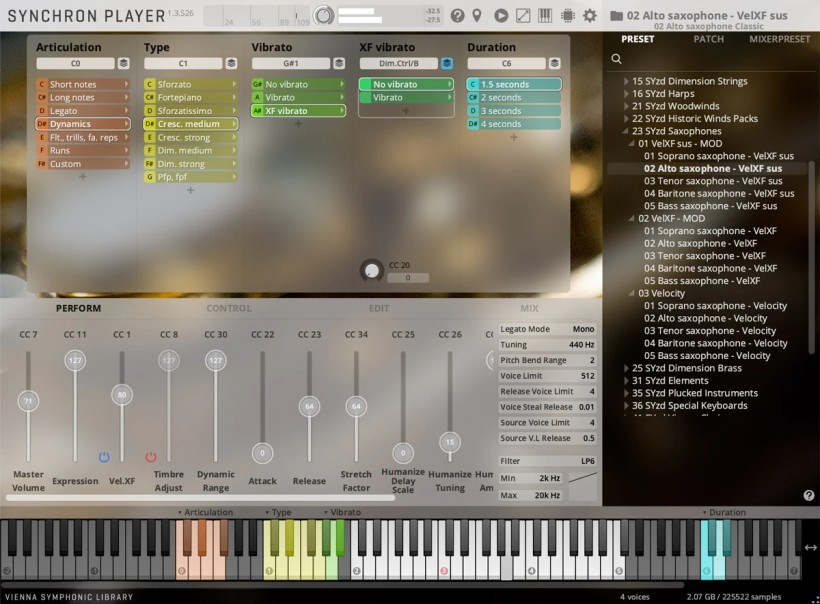The height and width of the screenshot is (604, 820).
Task: Toggle the blue power button under Vel.XF
Action: [x=104, y=457]
